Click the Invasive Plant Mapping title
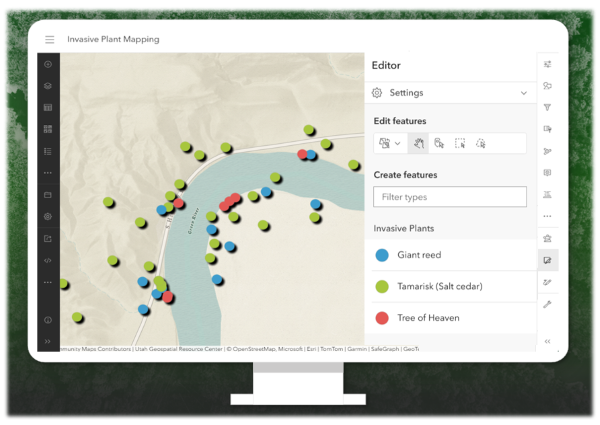This screenshot has height=425, width=600. (x=113, y=39)
